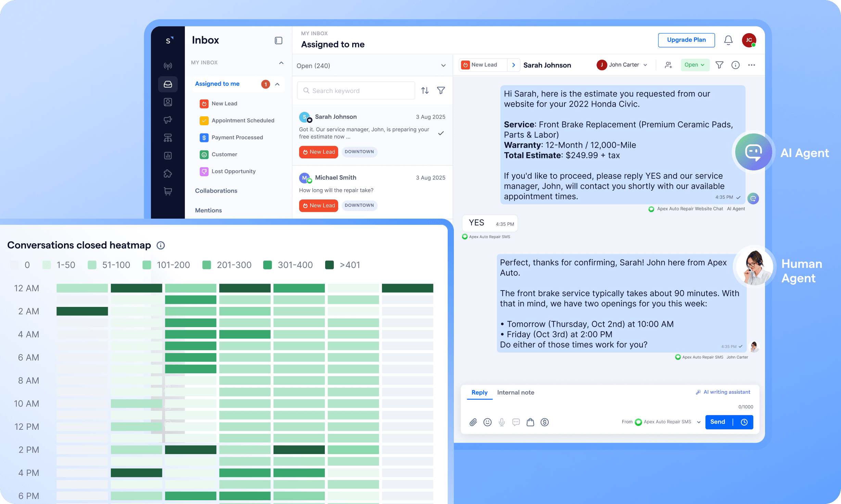Select Appointment Scheduled in inbox menu
The image size is (841, 504).
[x=243, y=120]
